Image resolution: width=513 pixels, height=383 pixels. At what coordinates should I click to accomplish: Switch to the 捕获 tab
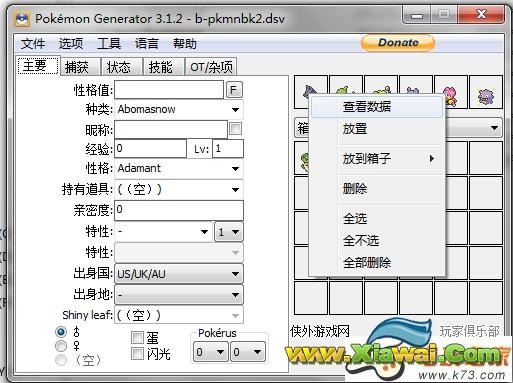pyautogui.click(x=79, y=67)
